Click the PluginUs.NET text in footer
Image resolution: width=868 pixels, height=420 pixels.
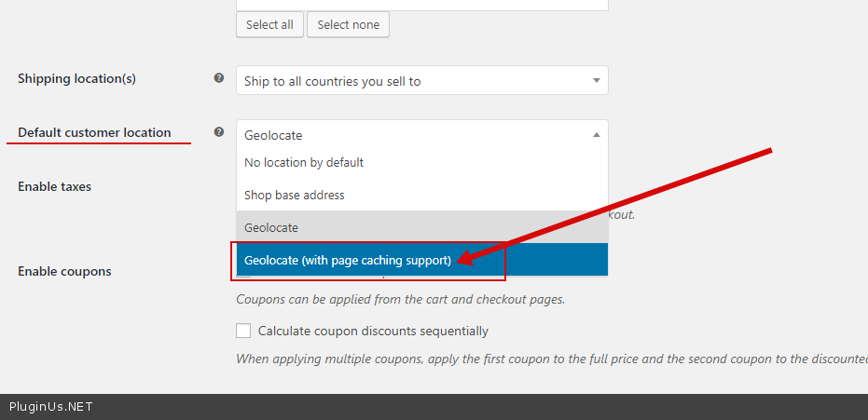click(51, 407)
